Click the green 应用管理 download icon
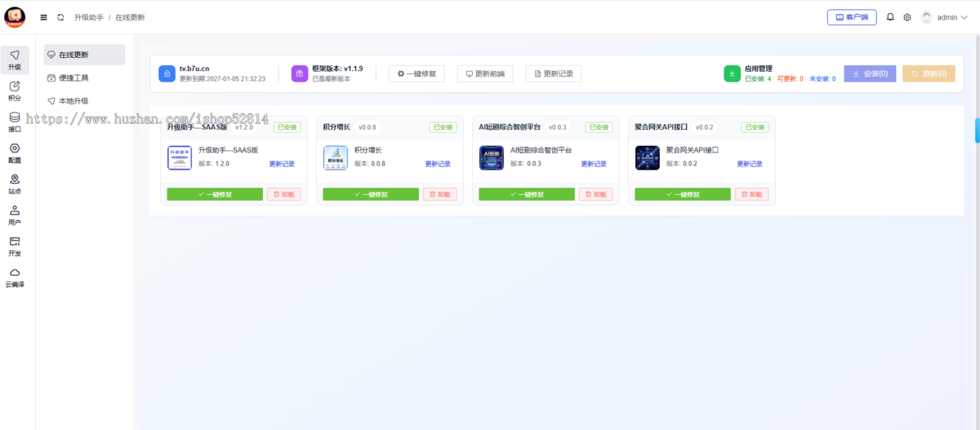The image size is (980, 430). [x=733, y=74]
